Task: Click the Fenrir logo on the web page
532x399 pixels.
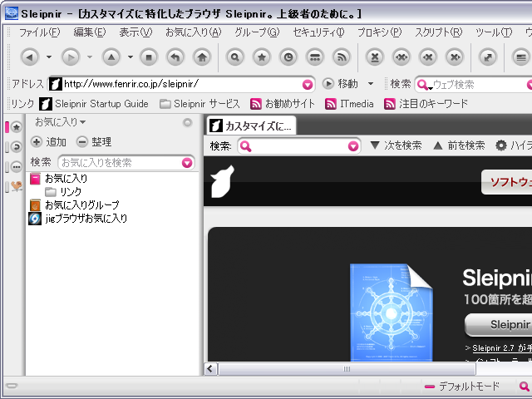Action: 223,182
